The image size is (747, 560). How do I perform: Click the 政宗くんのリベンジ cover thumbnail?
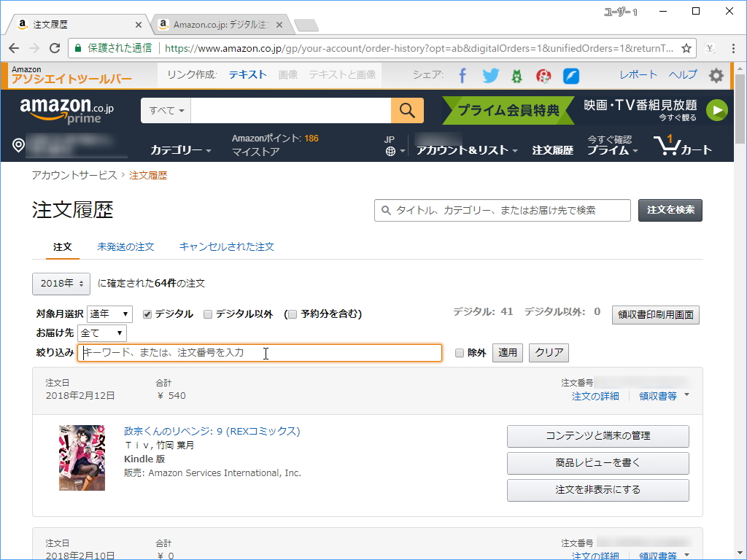(81, 458)
